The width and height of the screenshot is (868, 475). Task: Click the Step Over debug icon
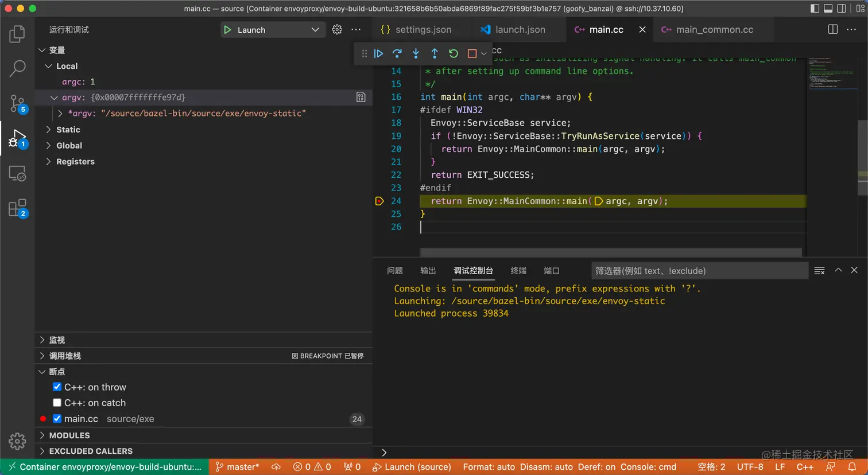(x=397, y=53)
